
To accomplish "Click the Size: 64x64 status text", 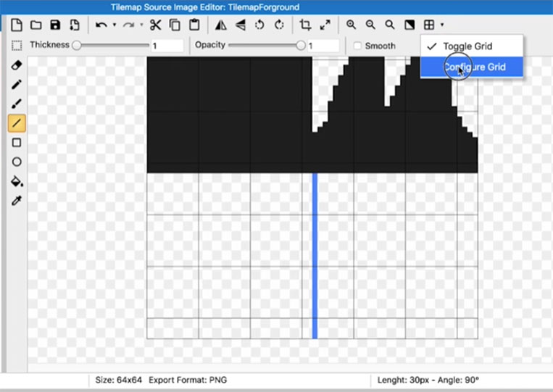I will click(119, 380).
